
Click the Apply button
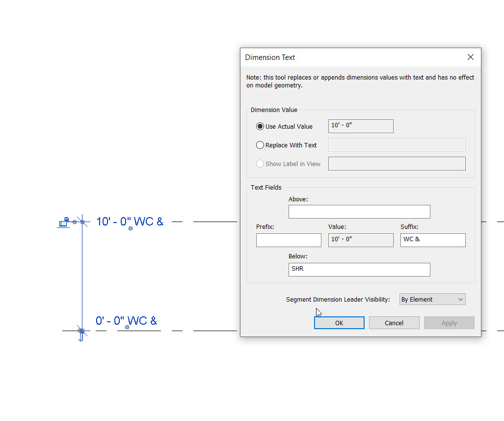449,323
